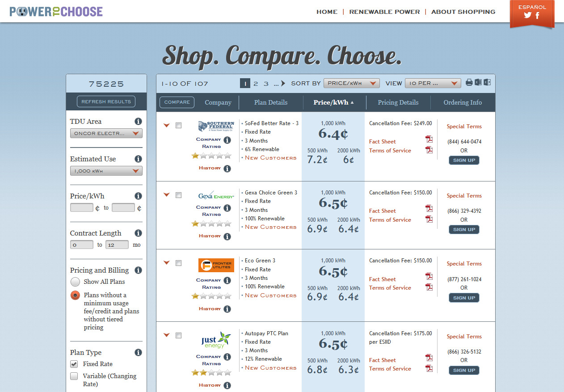
Task: Click the info icon beside Frontier Utilities History
Action: pos(227,309)
